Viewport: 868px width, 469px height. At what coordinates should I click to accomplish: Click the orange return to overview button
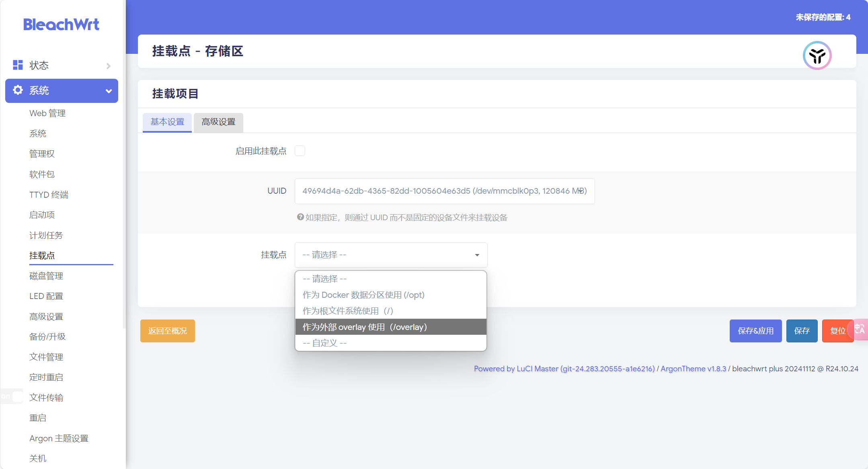tap(167, 331)
